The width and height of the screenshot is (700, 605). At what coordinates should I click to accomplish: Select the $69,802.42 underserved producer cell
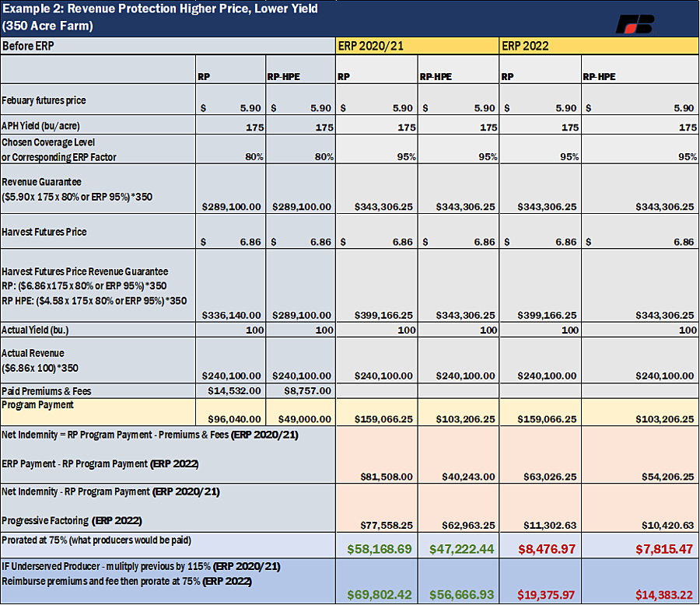[x=376, y=581]
